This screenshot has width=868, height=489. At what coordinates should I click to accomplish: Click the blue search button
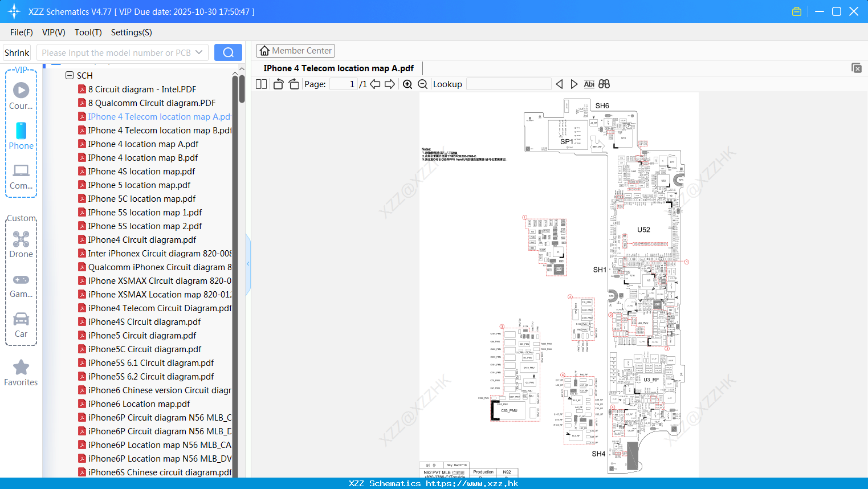(x=228, y=52)
